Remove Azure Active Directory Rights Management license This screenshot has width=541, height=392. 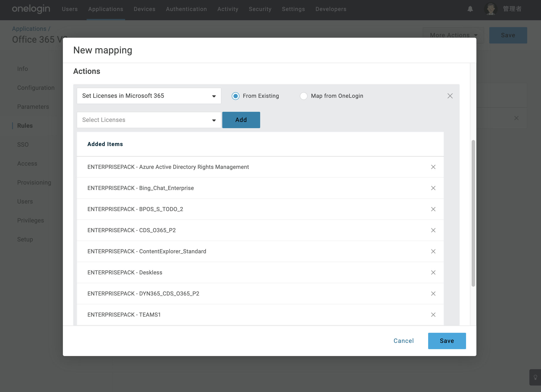tap(433, 167)
